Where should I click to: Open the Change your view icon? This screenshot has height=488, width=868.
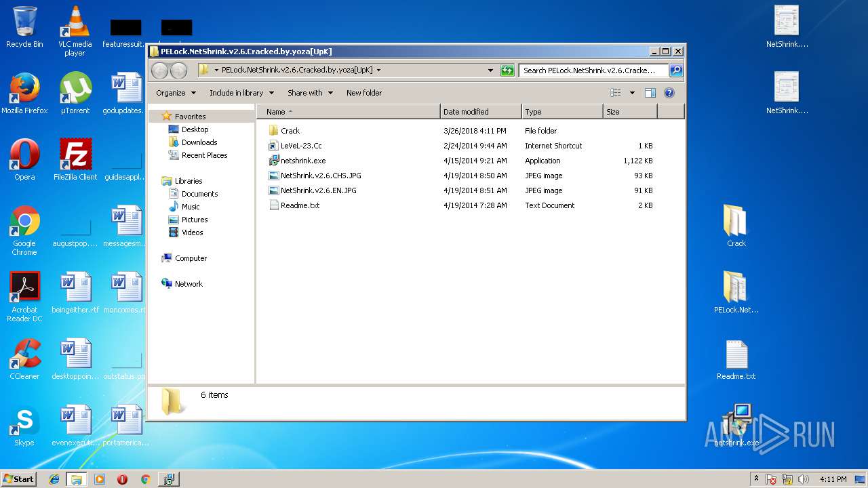[x=616, y=93]
